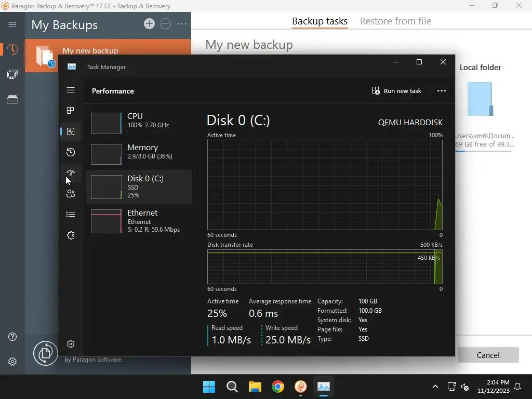The image size is (532, 399).
Task: Click Local folder destination icon
Action: (x=480, y=99)
